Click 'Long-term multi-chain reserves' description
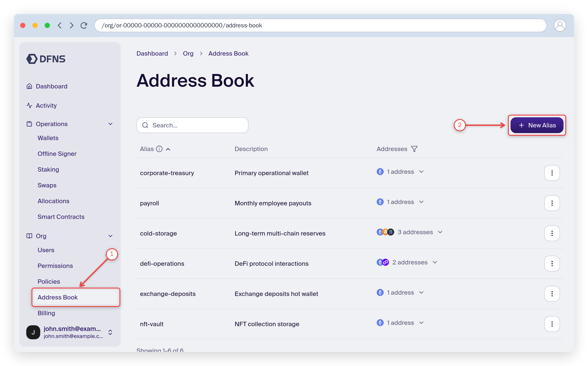 tap(280, 233)
